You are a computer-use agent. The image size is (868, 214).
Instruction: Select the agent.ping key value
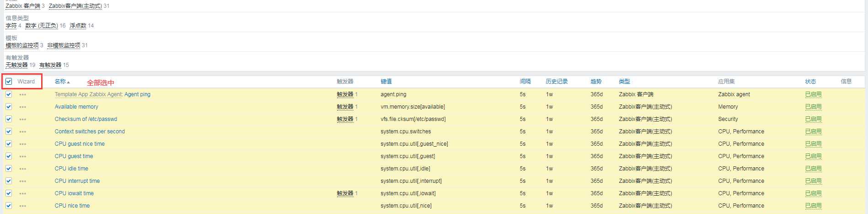393,94
